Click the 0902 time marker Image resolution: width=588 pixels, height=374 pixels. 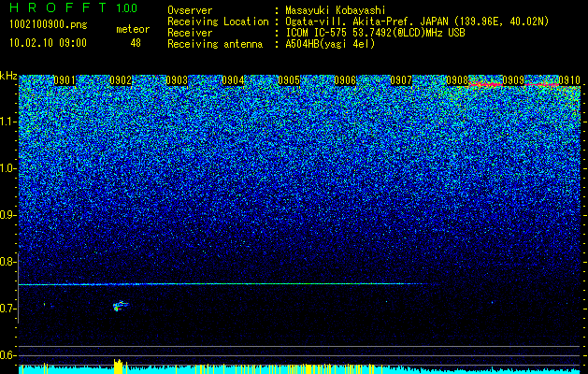tap(121, 80)
